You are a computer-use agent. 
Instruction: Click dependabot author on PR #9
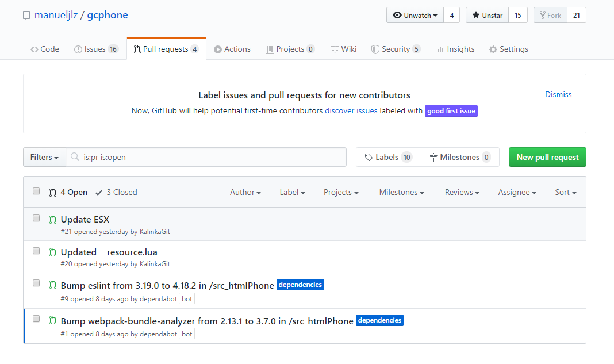click(158, 299)
